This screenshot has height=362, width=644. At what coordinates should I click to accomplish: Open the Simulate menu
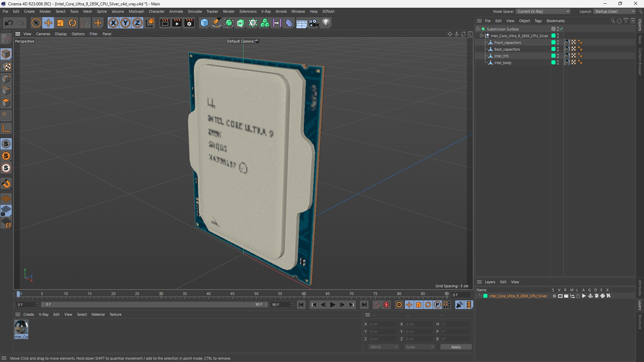pos(195,11)
